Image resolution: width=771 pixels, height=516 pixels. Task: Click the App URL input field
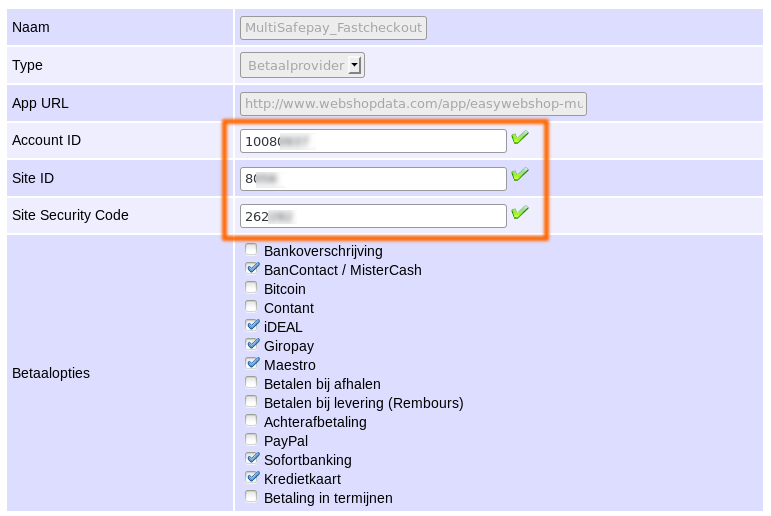413,104
